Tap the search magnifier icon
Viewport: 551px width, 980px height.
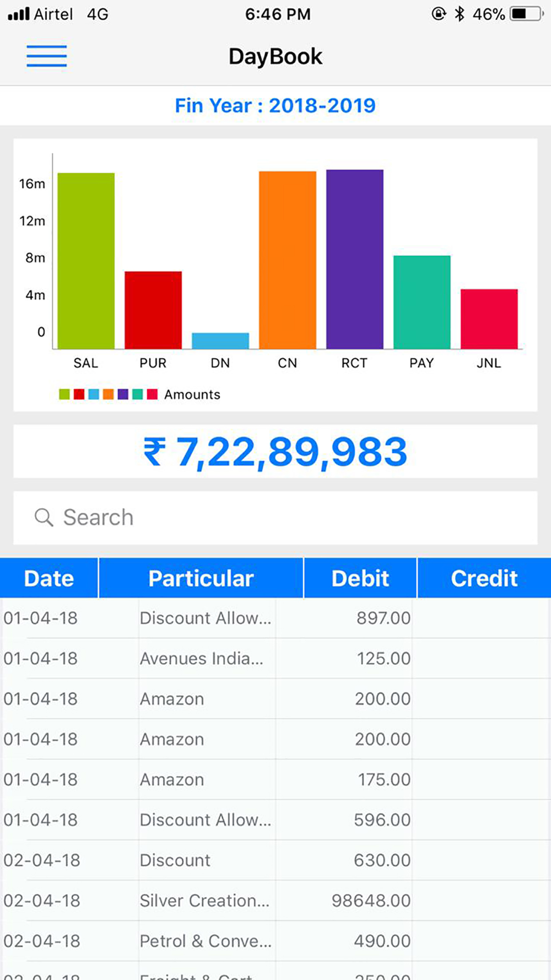[44, 518]
